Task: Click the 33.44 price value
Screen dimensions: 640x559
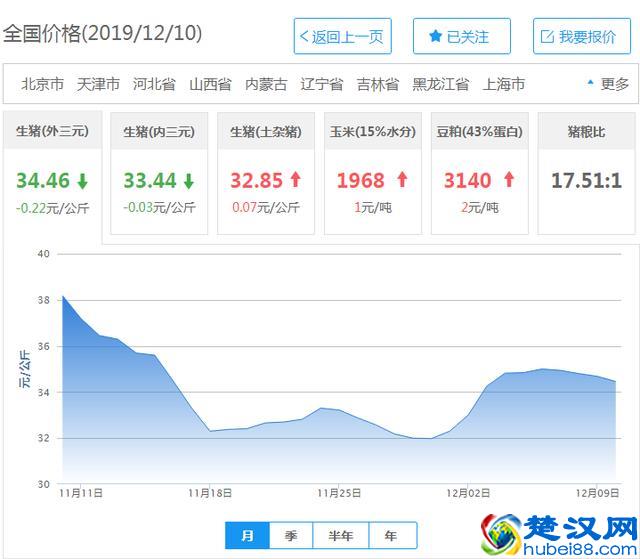Action: (x=150, y=180)
